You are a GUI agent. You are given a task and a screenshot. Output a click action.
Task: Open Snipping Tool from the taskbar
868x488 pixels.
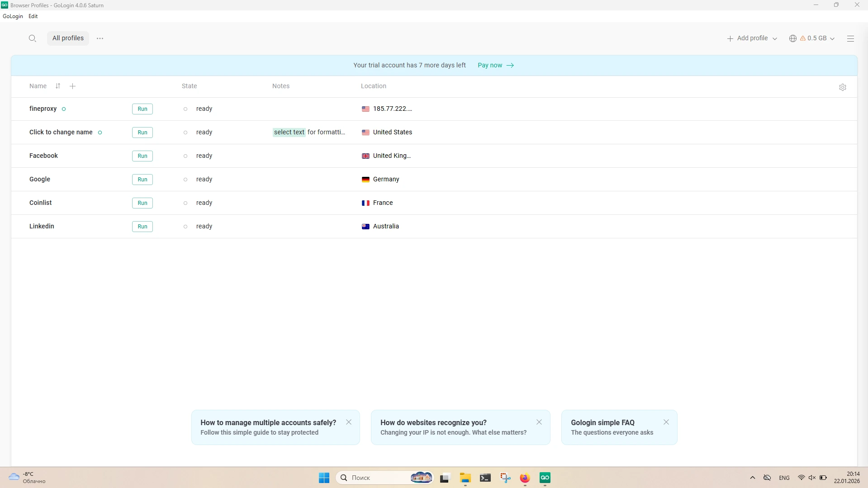tap(505, 478)
